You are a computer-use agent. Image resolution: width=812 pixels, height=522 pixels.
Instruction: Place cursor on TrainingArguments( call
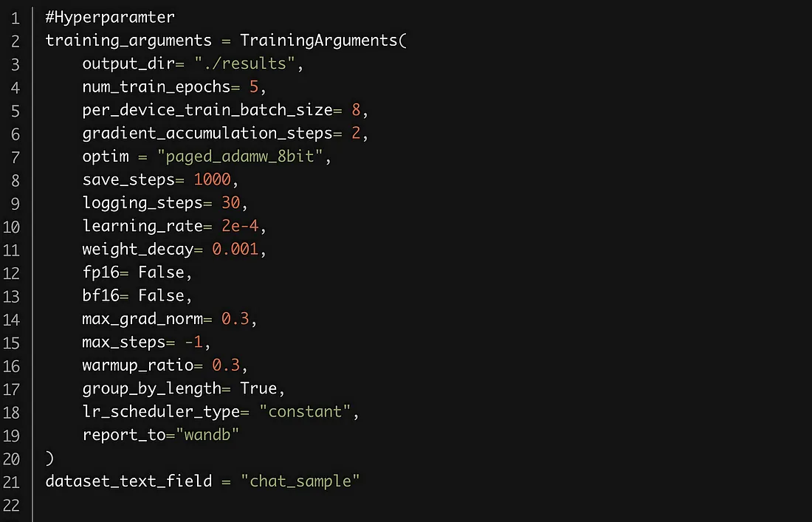point(323,41)
